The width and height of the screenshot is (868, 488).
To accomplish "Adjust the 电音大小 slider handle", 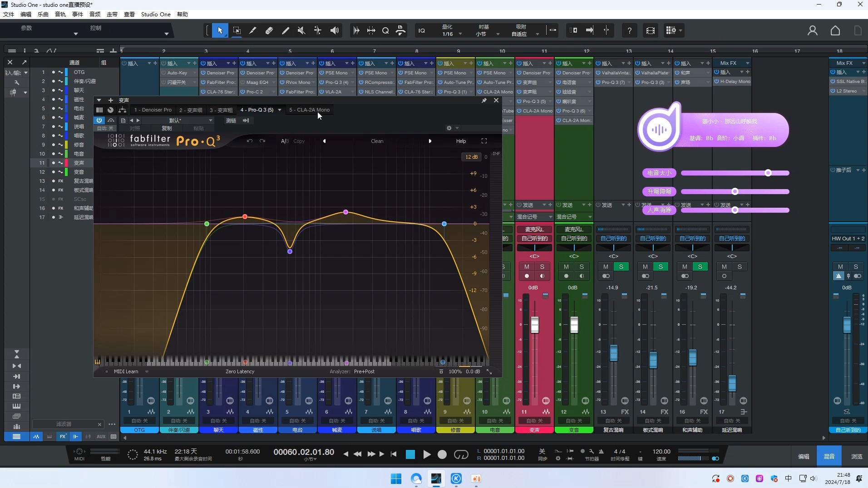I will coord(768,173).
